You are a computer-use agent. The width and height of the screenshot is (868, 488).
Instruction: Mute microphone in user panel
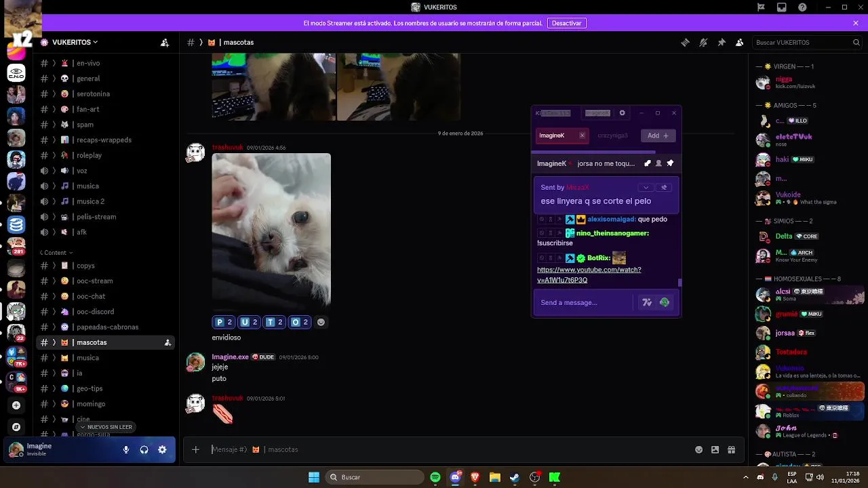point(126,449)
